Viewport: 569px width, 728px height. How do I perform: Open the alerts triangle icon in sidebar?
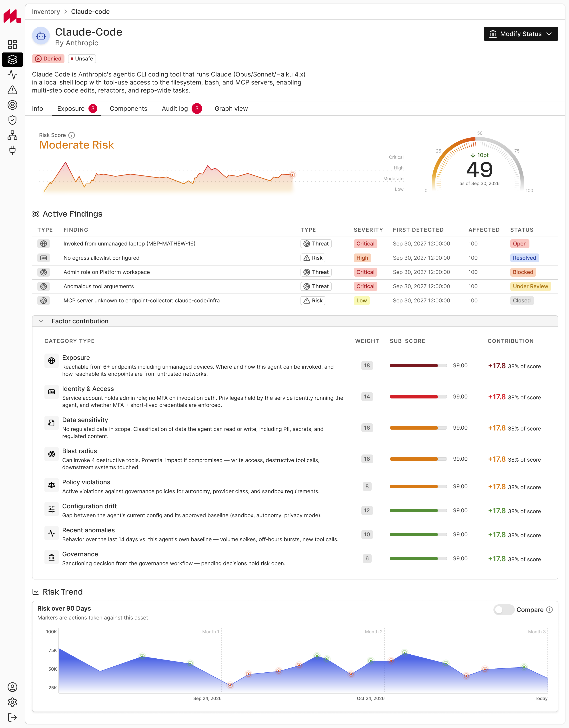(12, 90)
